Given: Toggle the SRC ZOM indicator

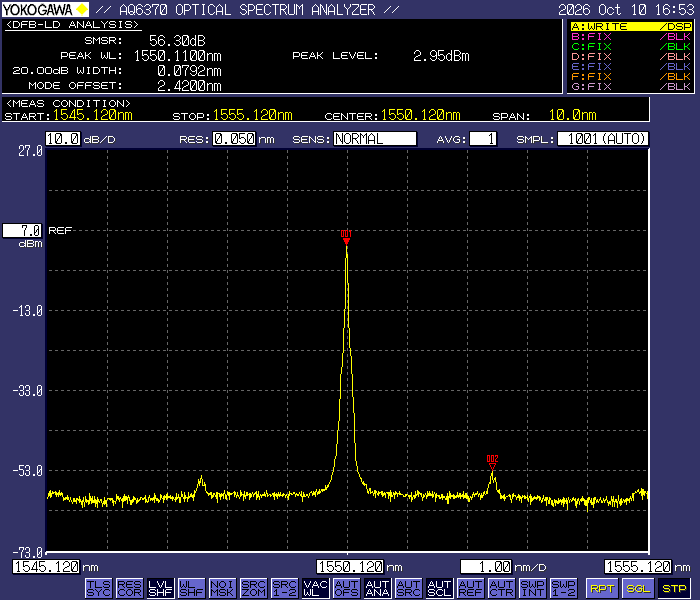Looking at the screenshot, I should [253, 588].
